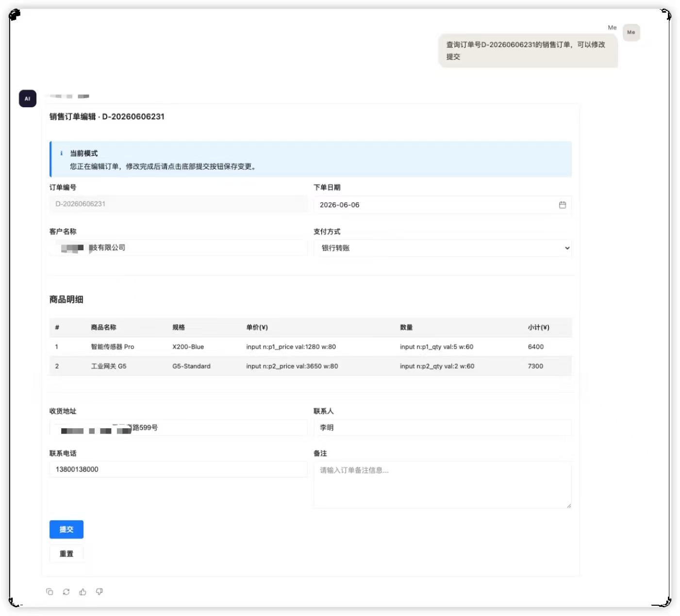
Task: Click the thumbs up icon
Action: [x=83, y=591]
